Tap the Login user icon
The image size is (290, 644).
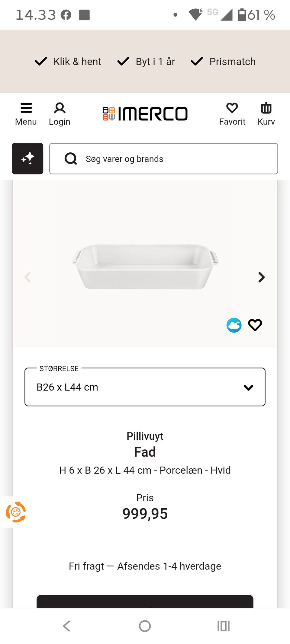60,108
